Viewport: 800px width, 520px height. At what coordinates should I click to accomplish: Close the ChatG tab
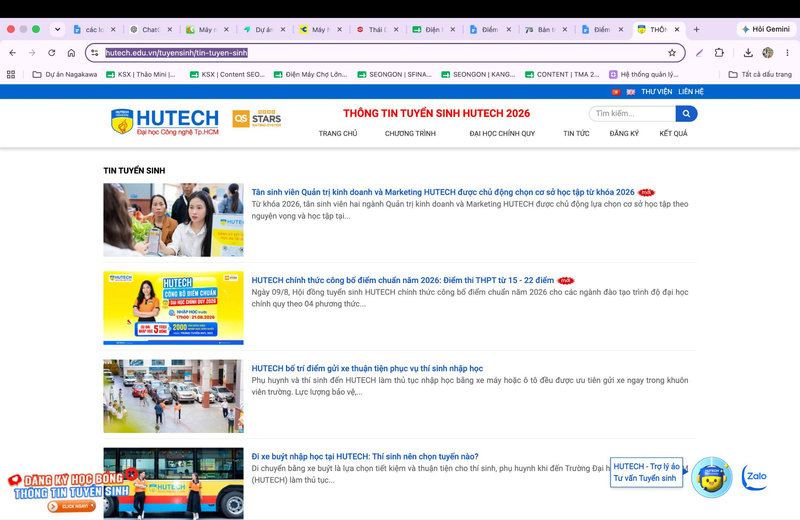click(170, 30)
